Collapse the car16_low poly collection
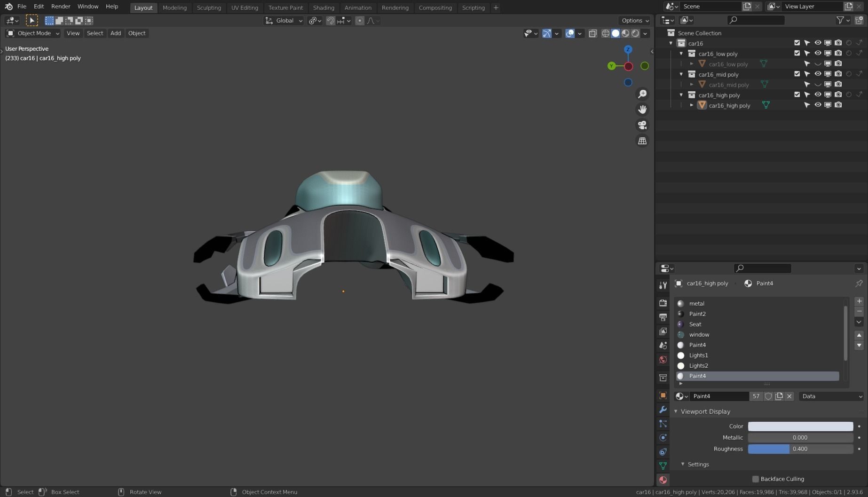This screenshot has height=497, width=868. (681, 54)
